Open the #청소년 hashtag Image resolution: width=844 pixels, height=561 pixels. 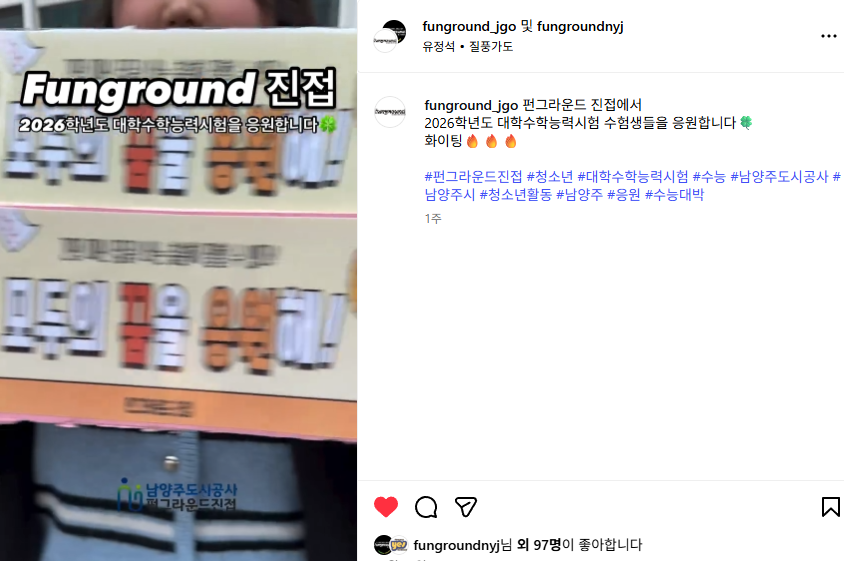(x=550, y=177)
